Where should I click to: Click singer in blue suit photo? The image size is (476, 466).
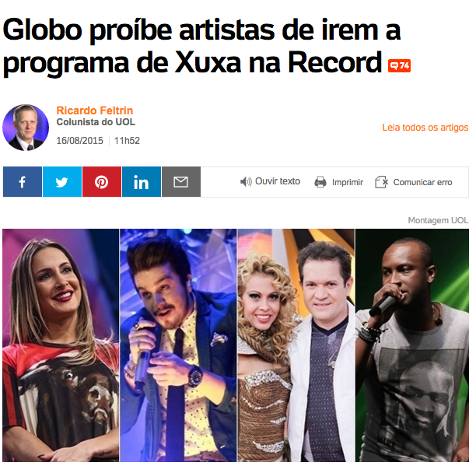pos(178,345)
